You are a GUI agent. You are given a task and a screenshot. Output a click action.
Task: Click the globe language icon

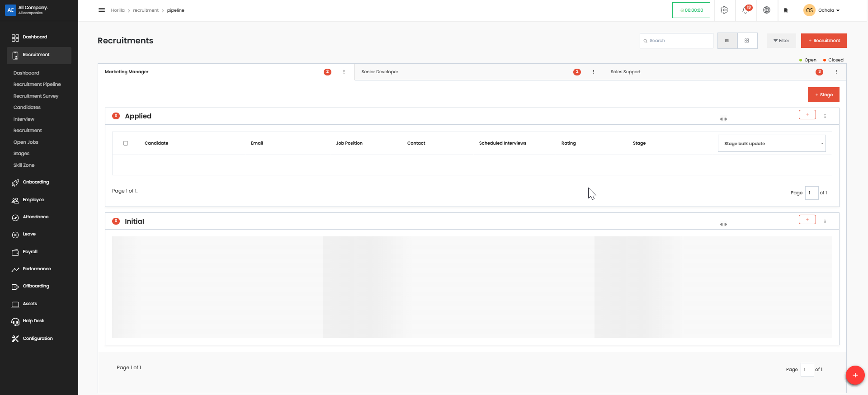pos(767,10)
